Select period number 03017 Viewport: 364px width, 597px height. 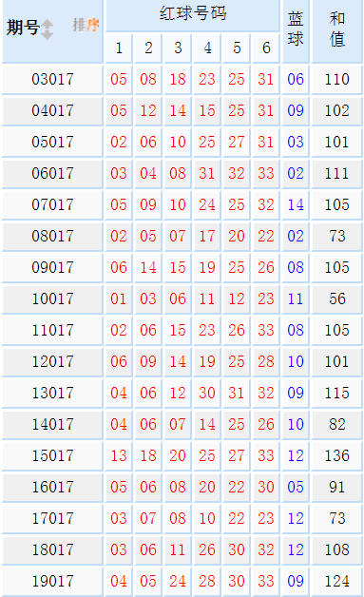click(x=52, y=80)
